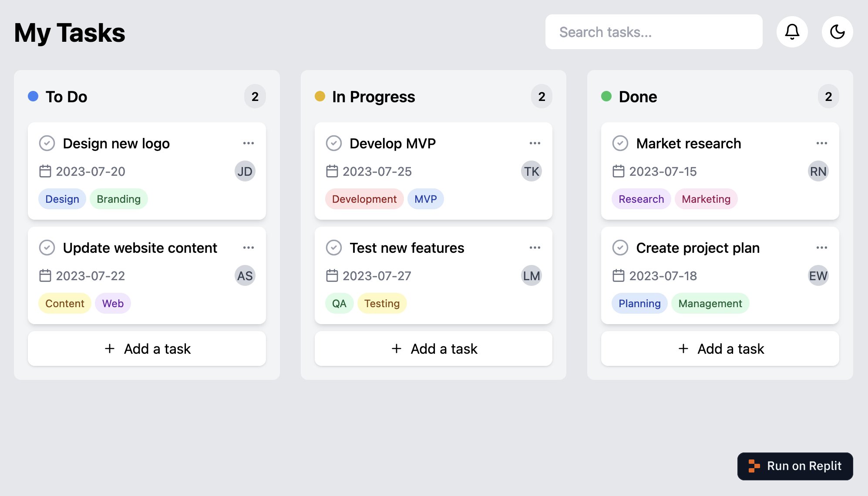
Task: Click plus icon in Done column
Action: tap(683, 349)
